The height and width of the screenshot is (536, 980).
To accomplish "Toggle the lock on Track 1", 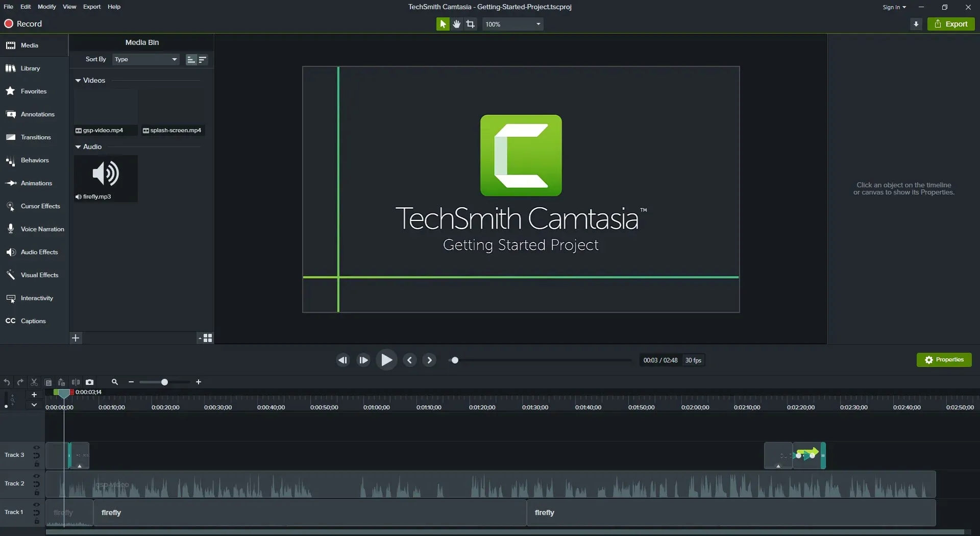I will click(37, 522).
